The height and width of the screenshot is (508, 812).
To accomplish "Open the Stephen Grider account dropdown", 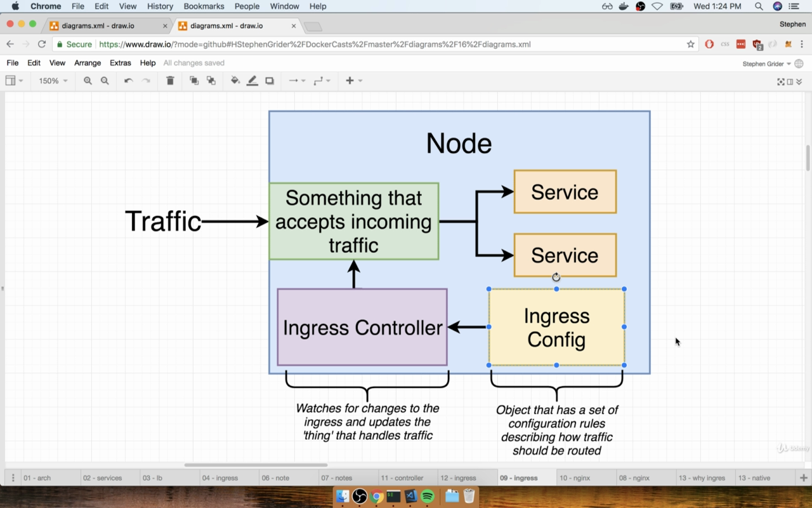I will tap(767, 63).
